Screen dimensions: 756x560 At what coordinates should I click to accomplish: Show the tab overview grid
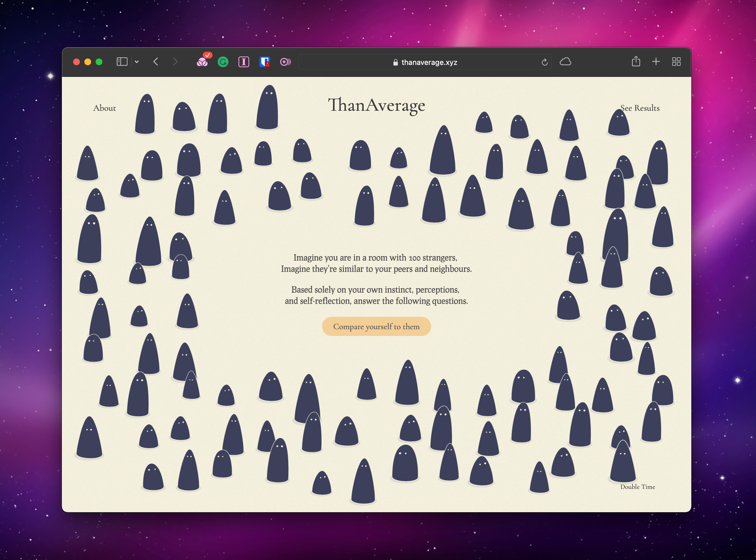pyautogui.click(x=676, y=62)
